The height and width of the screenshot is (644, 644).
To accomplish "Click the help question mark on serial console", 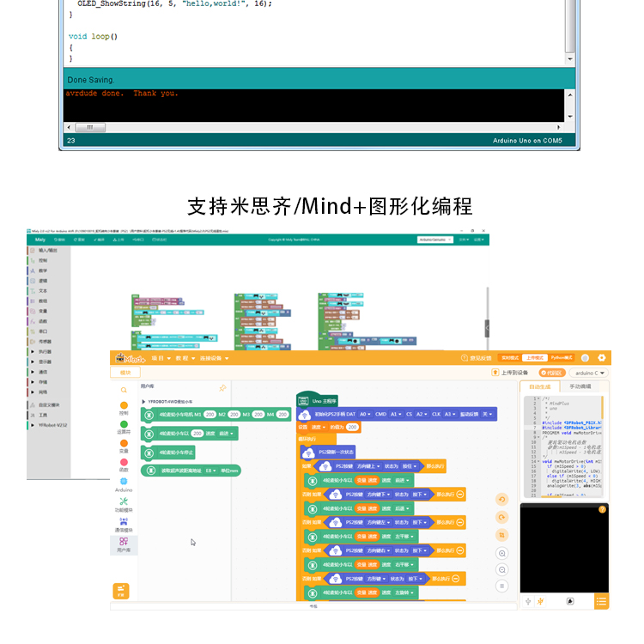I will point(602,509).
